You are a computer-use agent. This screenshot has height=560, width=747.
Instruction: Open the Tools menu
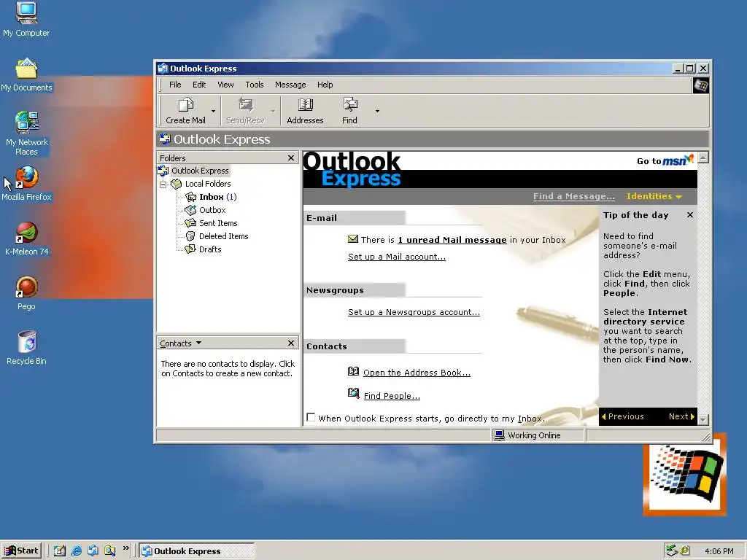point(255,85)
